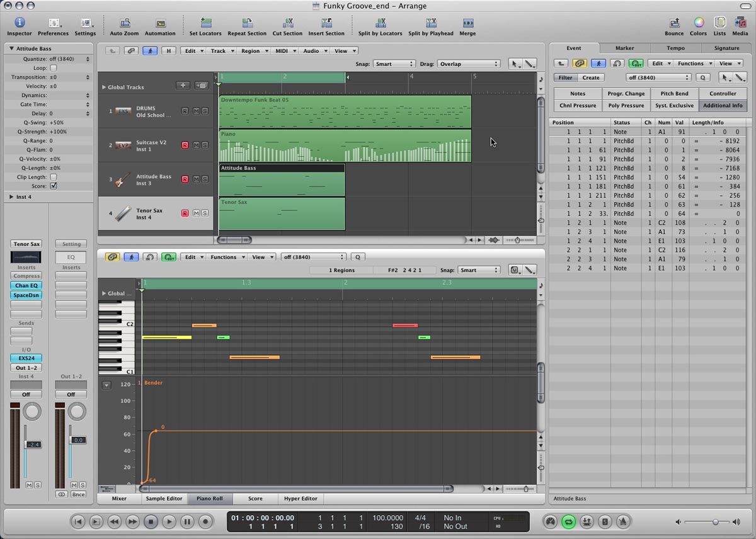Screen dimensions: 756x539
Task: Open the Inspector from the toolbar
Action: 19,23
